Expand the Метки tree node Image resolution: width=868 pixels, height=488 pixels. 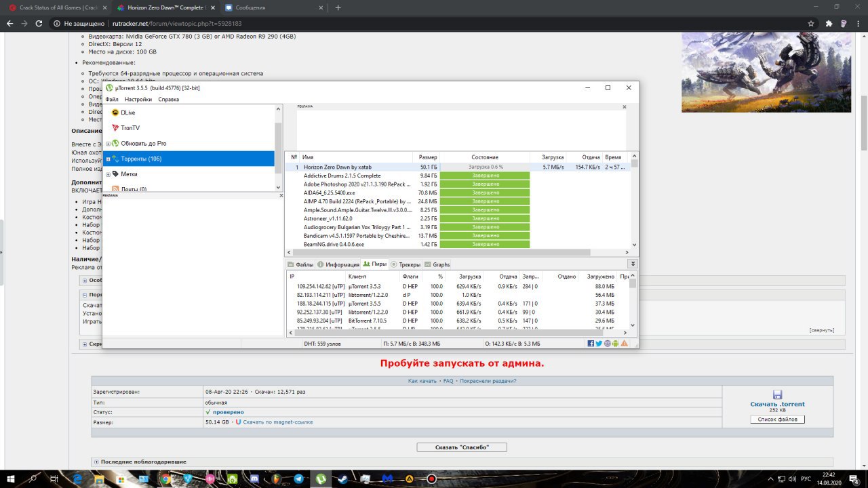tap(108, 174)
